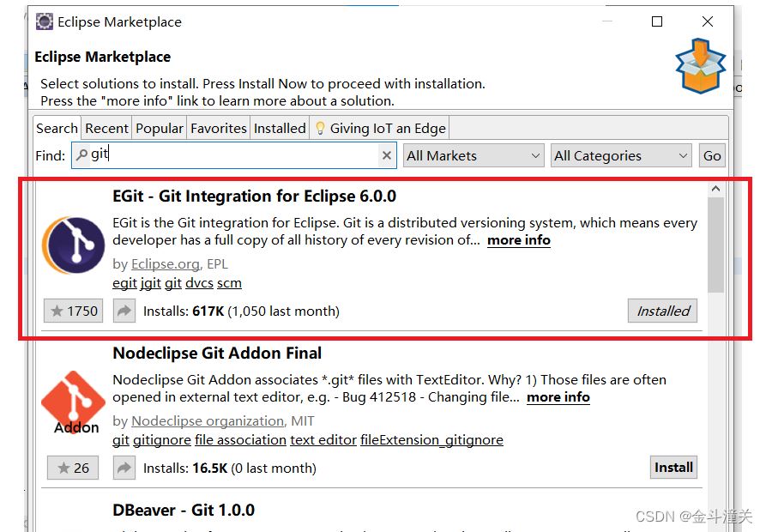Open the All Markets dropdown
The height and width of the screenshot is (532, 766).
[473, 155]
